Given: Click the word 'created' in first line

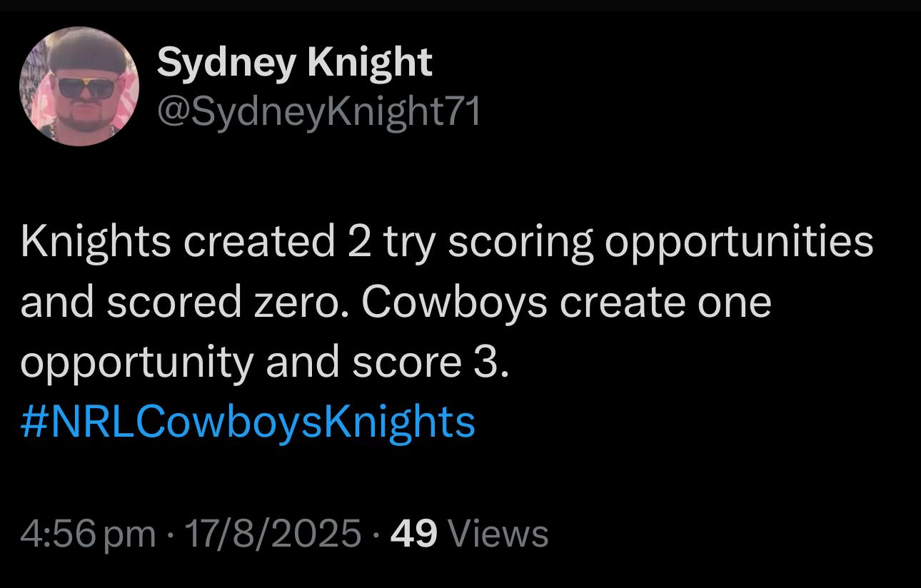Looking at the screenshot, I should 260,241.
